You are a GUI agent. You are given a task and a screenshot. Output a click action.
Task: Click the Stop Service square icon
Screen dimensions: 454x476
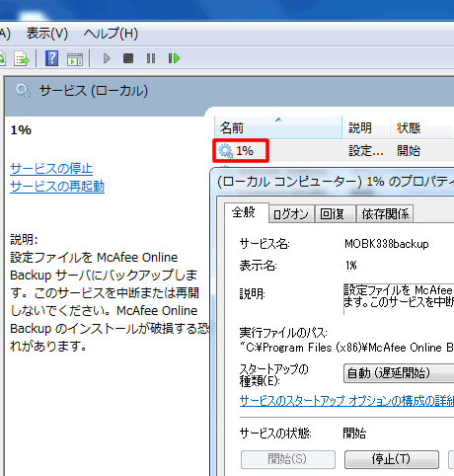pyautogui.click(x=128, y=58)
